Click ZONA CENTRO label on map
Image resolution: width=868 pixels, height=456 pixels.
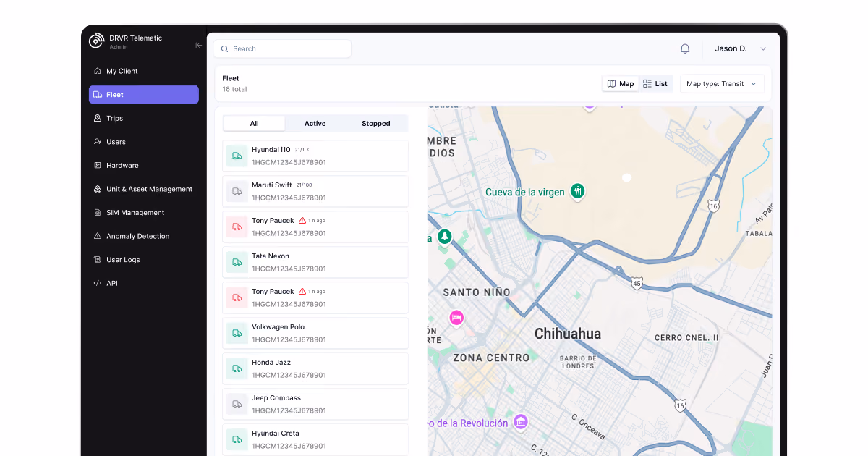(x=491, y=358)
